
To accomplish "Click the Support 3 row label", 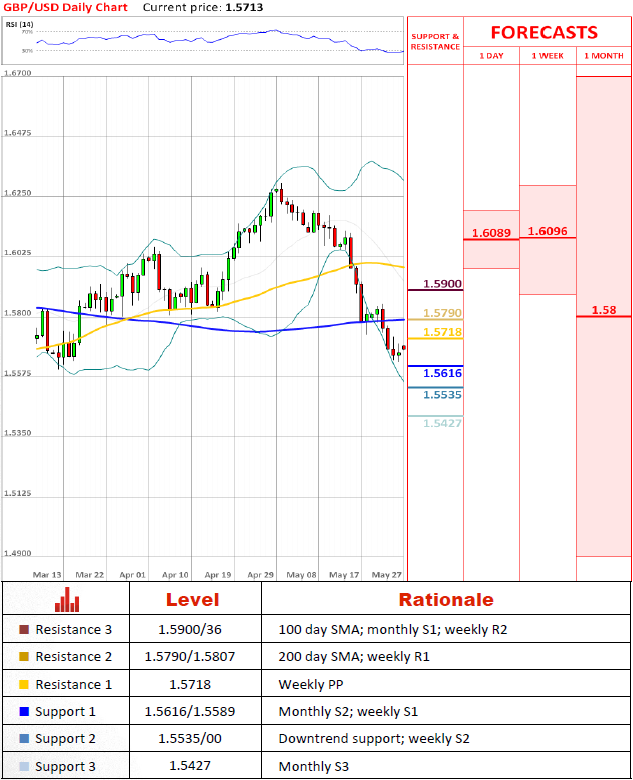I will (65, 767).
